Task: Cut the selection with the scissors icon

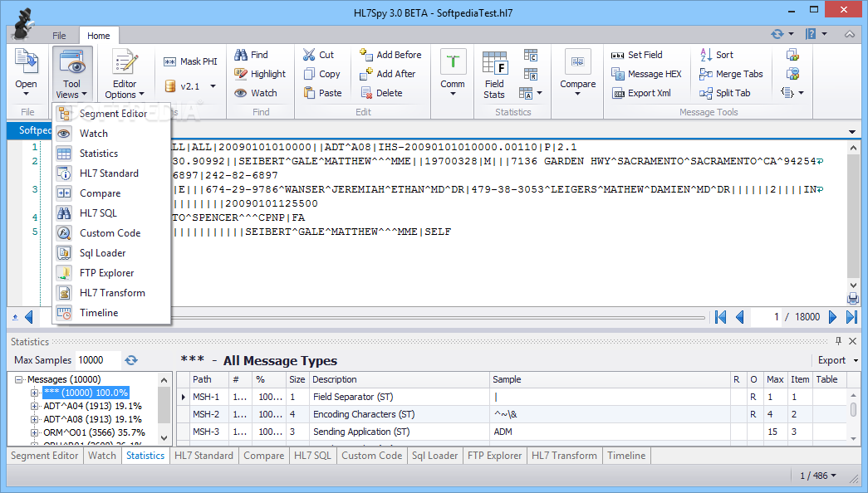Action: [309, 55]
